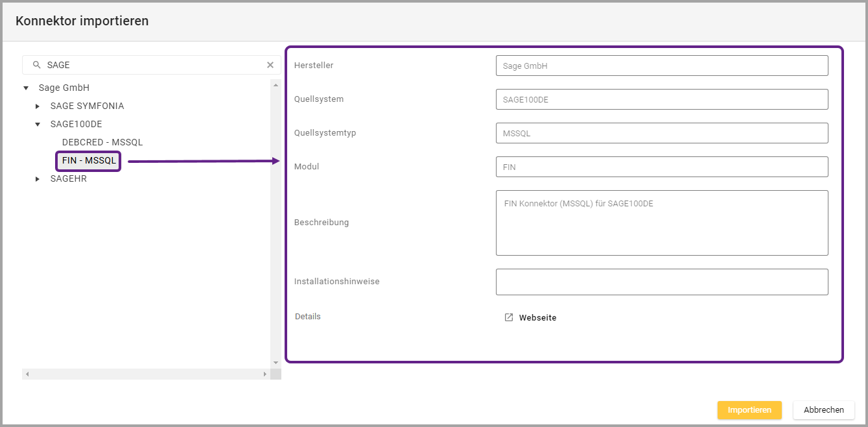Open the Webseite details link
Viewport: 868px width, 427px height.
click(537, 318)
